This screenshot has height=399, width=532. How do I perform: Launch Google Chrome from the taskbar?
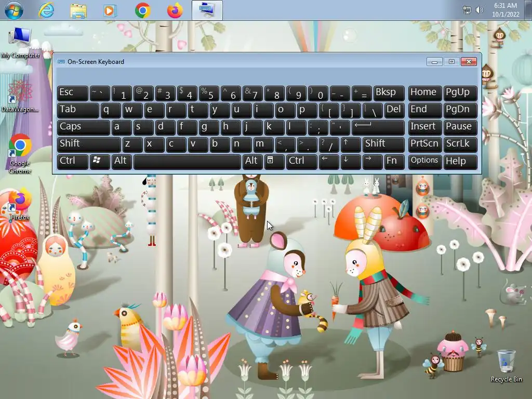[x=143, y=10]
